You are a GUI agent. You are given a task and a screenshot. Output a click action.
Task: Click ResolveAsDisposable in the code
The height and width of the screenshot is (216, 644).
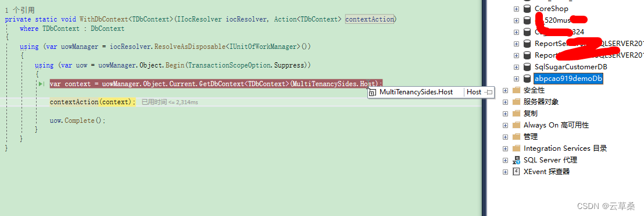[190, 47]
